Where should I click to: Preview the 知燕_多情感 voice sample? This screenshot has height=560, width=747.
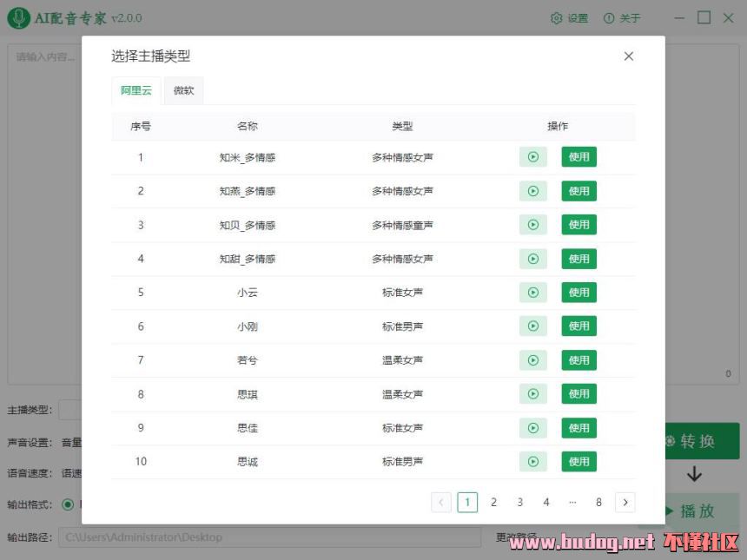click(x=533, y=191)
